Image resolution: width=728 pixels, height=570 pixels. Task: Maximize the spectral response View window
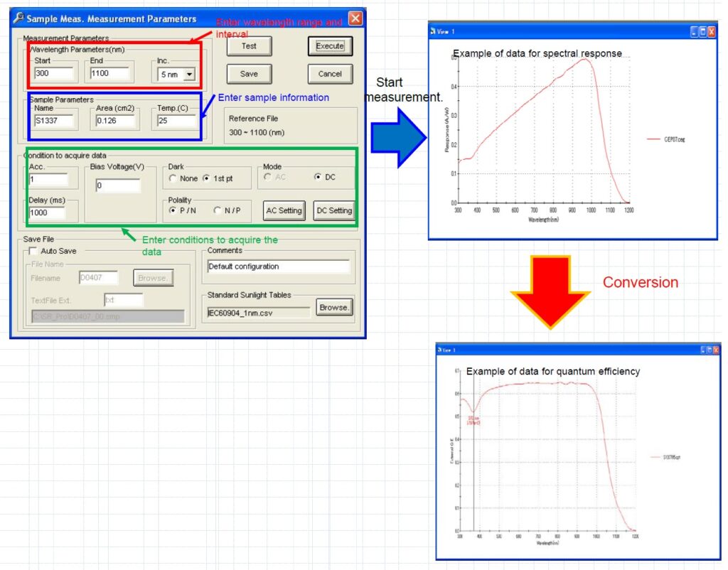coord(703,31)
